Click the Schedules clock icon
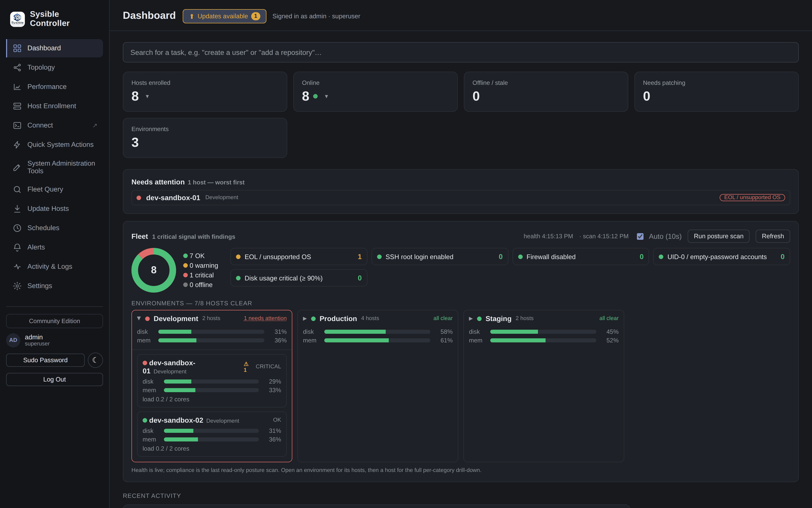The width and height of the screenshot is (812, 508). pyautogui.click(x=17, y=228)
